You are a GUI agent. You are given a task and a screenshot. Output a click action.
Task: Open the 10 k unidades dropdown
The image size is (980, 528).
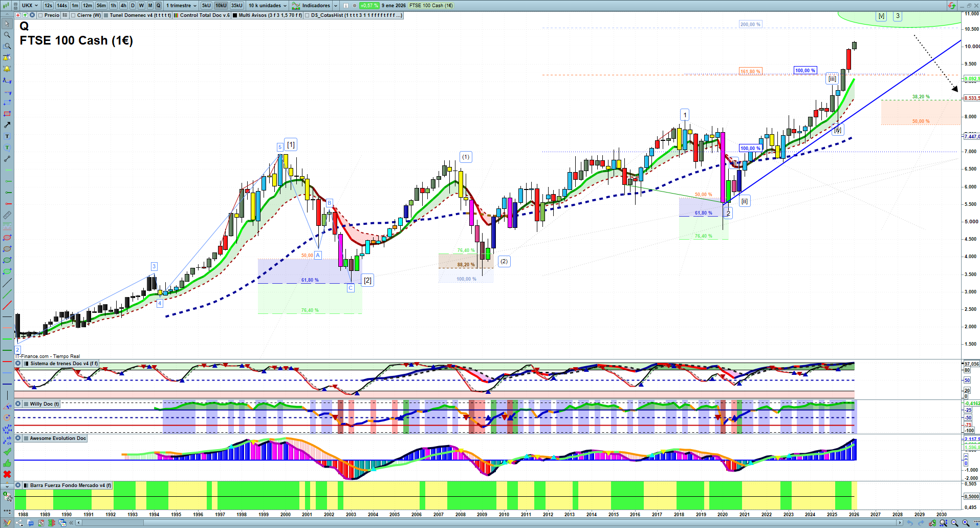coord(268,6)
